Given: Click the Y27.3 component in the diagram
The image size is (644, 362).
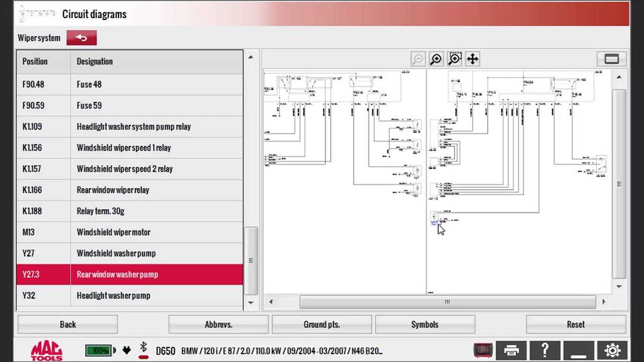Looking at the screenshot, I should pos(435,218).
